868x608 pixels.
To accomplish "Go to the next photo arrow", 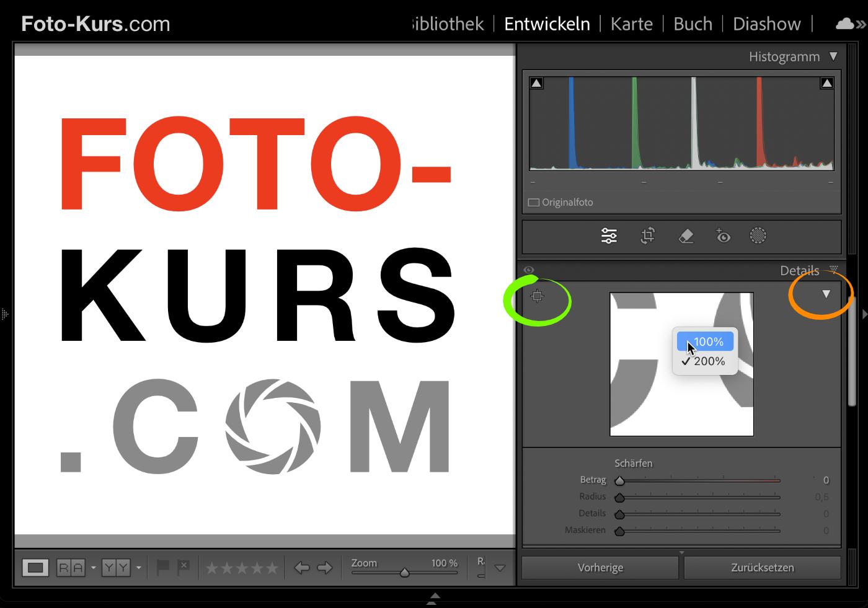I will pos(325,568).
